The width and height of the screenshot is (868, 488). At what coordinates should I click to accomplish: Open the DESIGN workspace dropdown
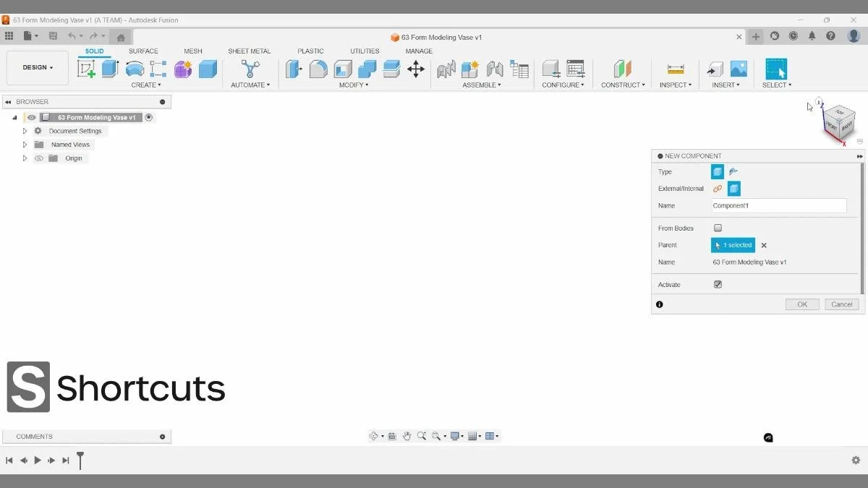click(38, 68)
